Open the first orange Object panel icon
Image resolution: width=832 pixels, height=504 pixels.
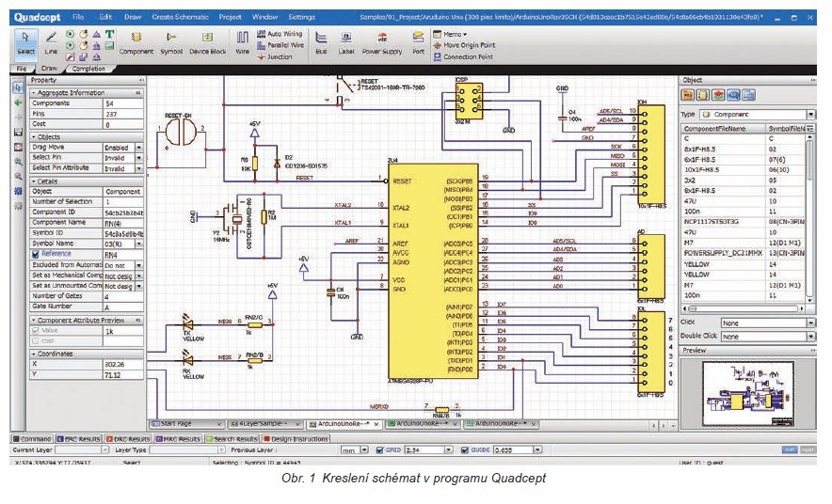pyautogui.click(x=687, y=95)
